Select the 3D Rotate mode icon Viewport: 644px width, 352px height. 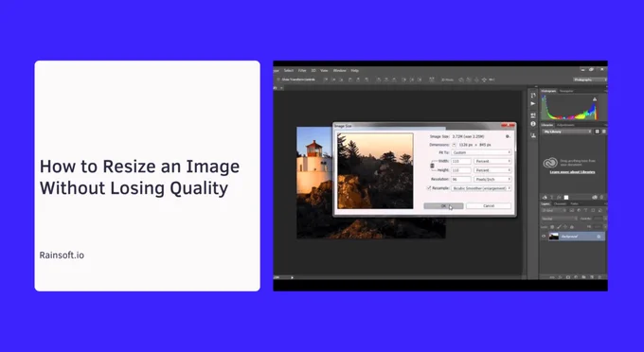pos(461,79)
